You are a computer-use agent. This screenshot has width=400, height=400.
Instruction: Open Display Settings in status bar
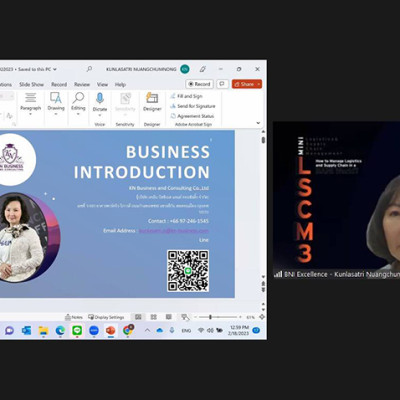106,317
